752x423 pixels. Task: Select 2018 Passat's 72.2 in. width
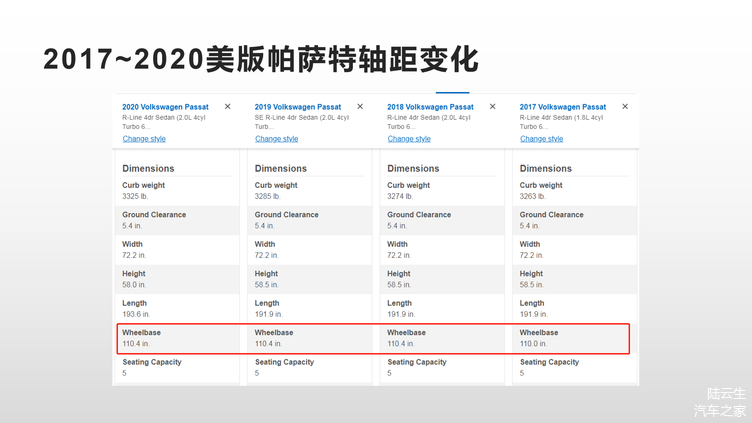pyautogui.click(x=399, y=255)
